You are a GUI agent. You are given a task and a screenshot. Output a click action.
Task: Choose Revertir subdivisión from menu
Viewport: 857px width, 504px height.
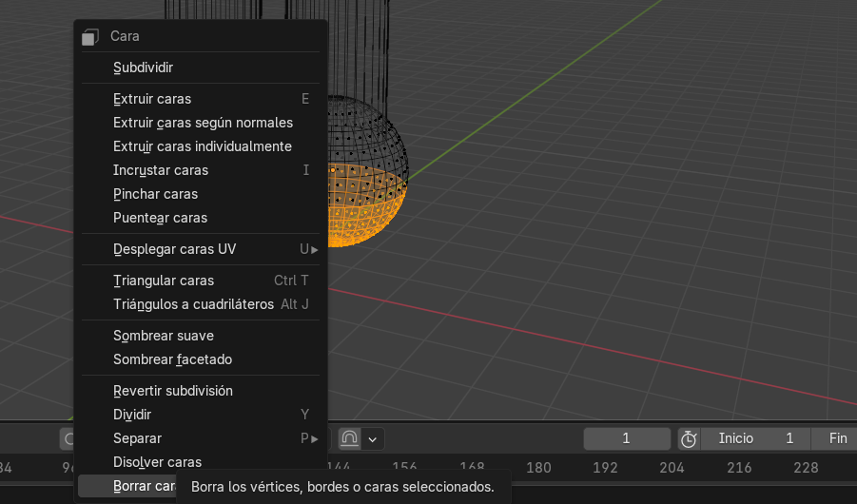(x=172, y=391)
